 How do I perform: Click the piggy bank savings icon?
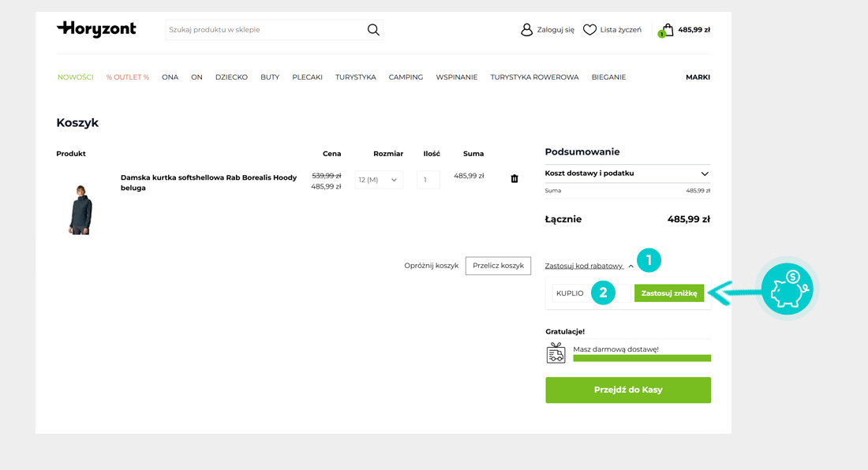tap(788, 289)
